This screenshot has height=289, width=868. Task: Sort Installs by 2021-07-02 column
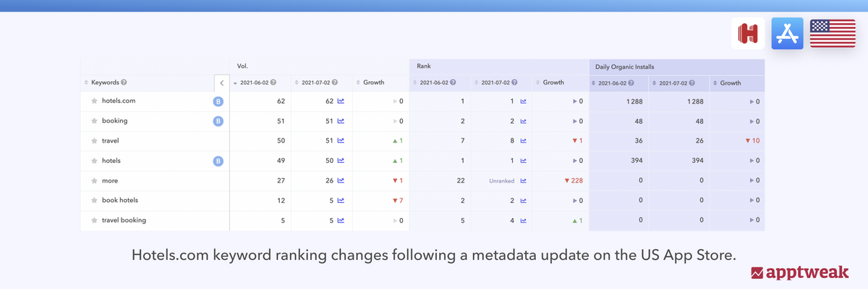[654, 83]
